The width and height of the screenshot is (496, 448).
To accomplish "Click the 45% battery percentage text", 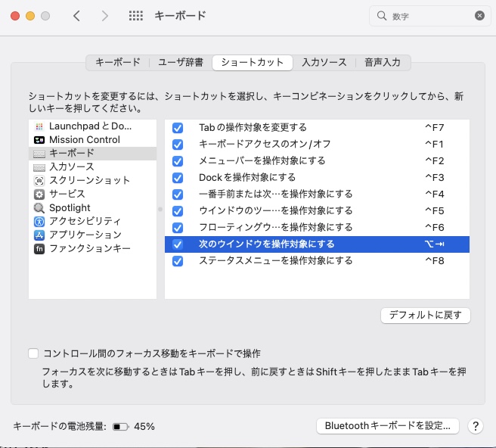I will (144, 427).
